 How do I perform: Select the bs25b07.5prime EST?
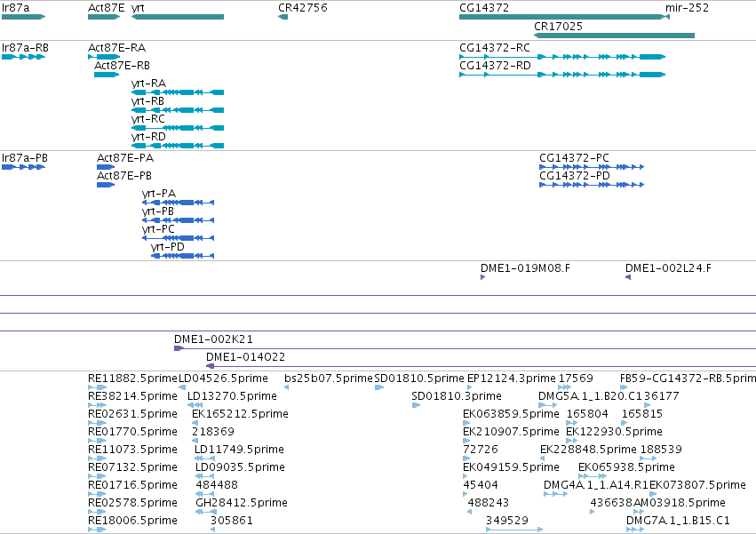pyautogui.click(x=286, y=387)
